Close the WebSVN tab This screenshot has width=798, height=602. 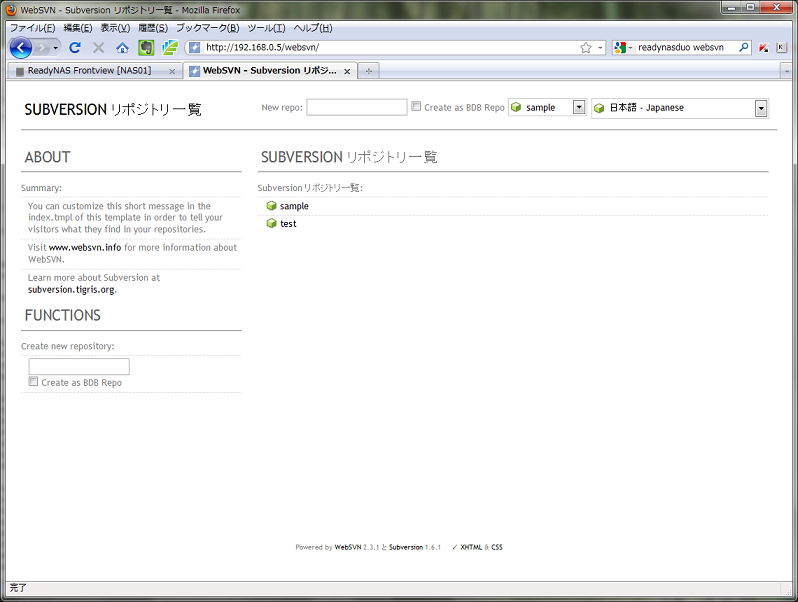tap(347, 71)
